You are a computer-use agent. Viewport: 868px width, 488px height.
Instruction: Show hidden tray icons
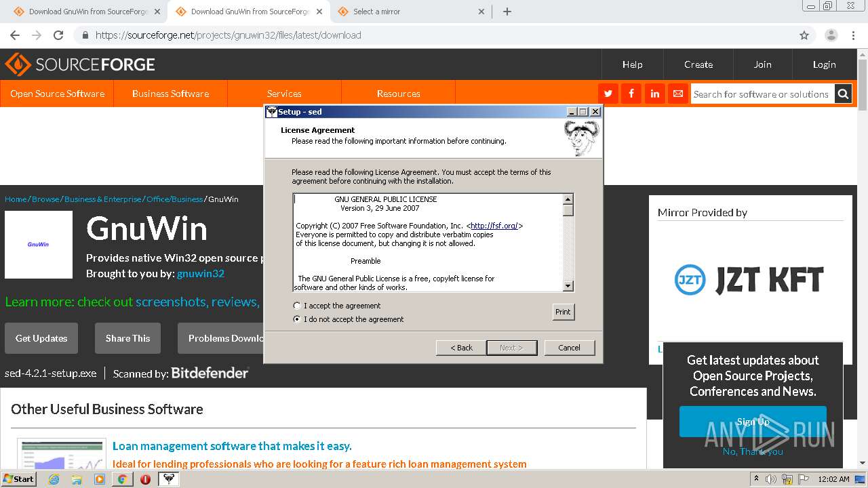(756, 479)
